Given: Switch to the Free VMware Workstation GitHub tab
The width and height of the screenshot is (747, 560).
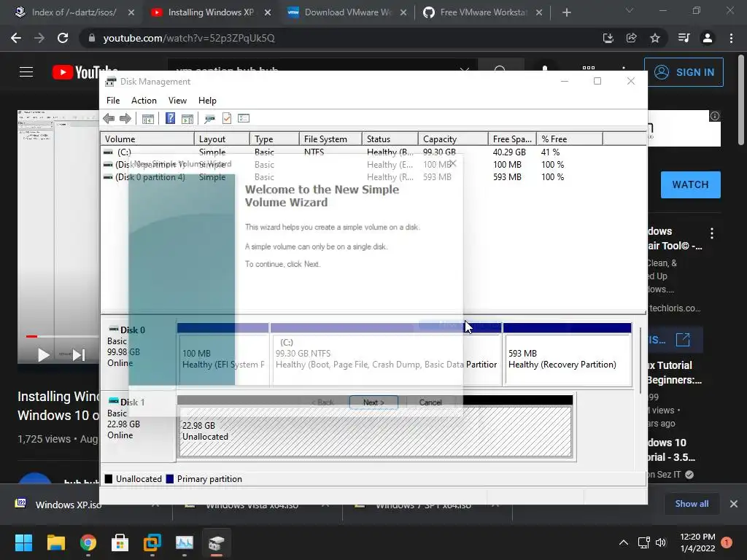Looking at the screenshot, I should point(483,12).
